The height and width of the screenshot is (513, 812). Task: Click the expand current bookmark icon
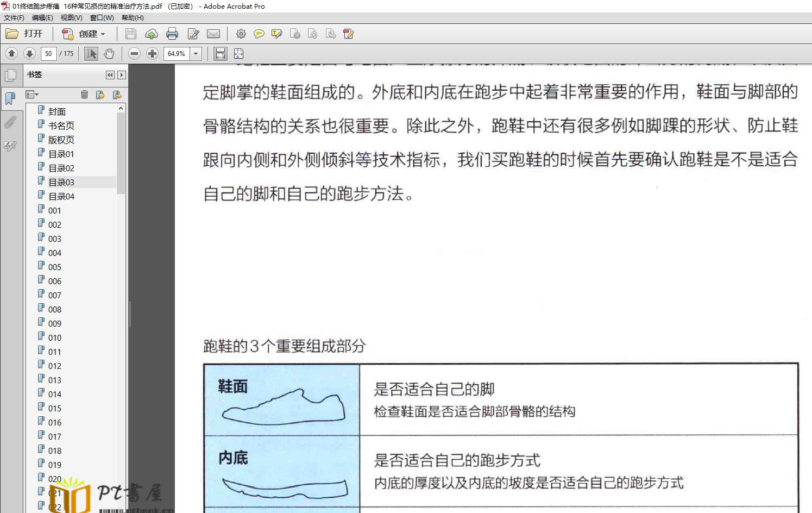[x=117, y=95]
